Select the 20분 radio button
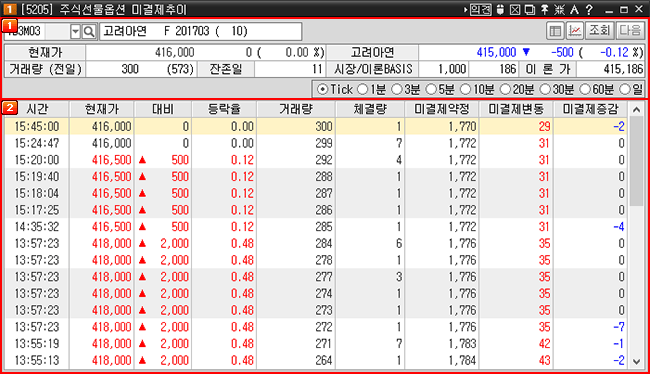The height and width of the screenshot is (374, 650). pyautogui.click(x=505, y=89)
